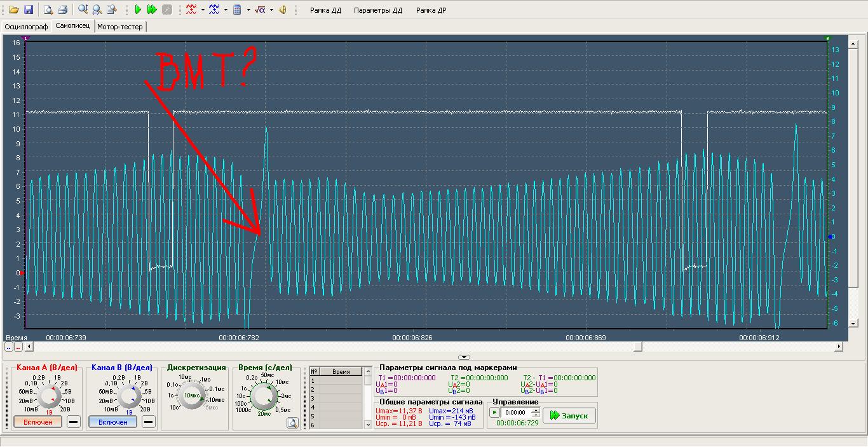Viewport: 868px width, 447px height.
Task: Open the Рамка ДД menu item
Action: [x=325, y=10]
